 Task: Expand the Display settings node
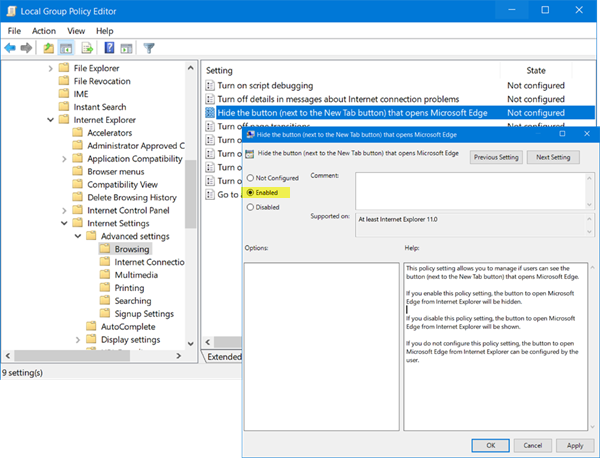click(x=78, y=340)
